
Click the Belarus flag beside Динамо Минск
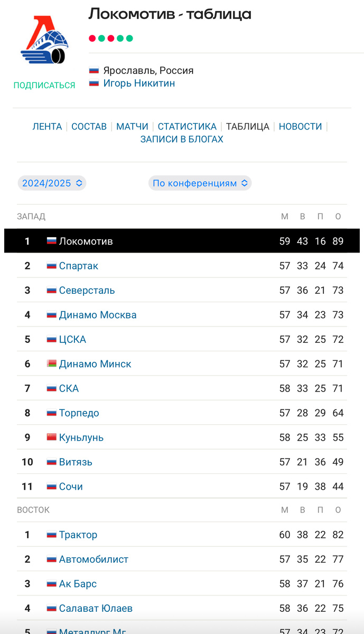(52, 363)
